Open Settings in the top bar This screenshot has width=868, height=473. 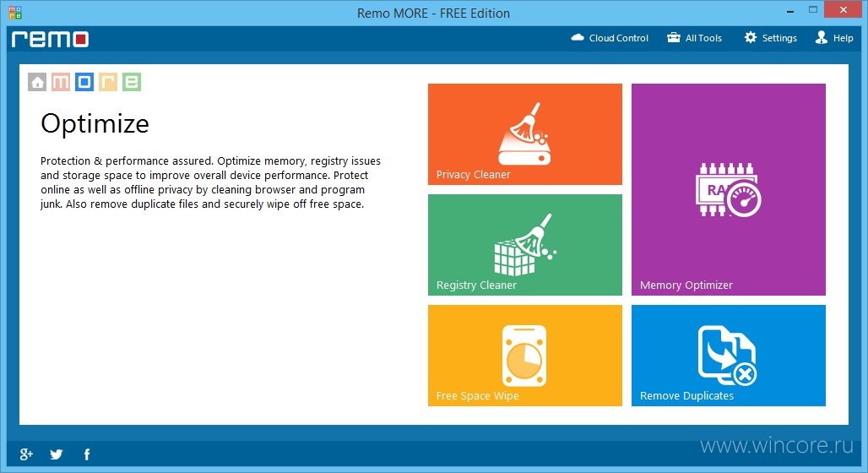(771, 38)
